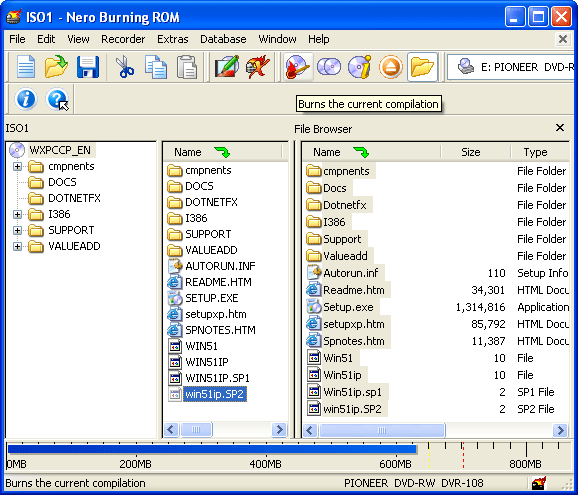
Task: Copy selection using the Copy toolbar icon
Action: point(155,67)
